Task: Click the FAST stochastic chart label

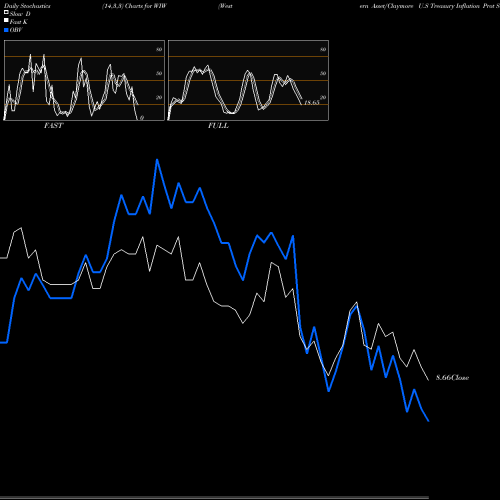Action: (x=53, y=126)
